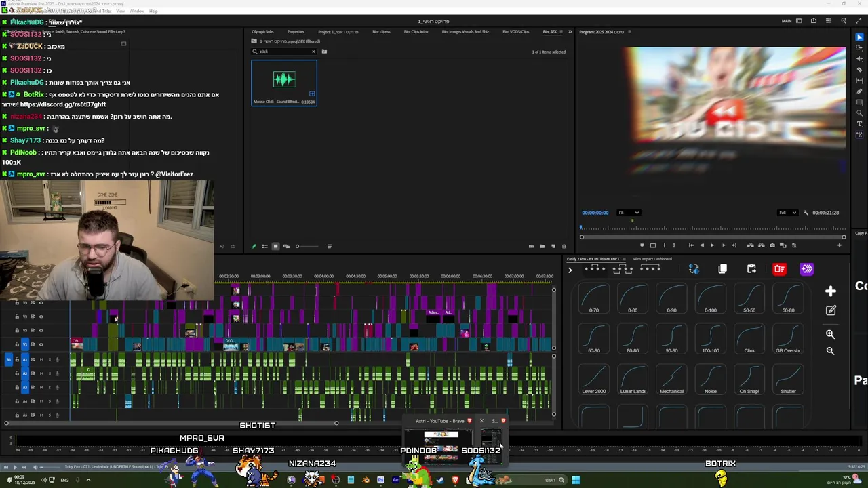Expand the Easify sidebar chevron
The width and height of the screenshot is (868, 488).
coord(570,270)
